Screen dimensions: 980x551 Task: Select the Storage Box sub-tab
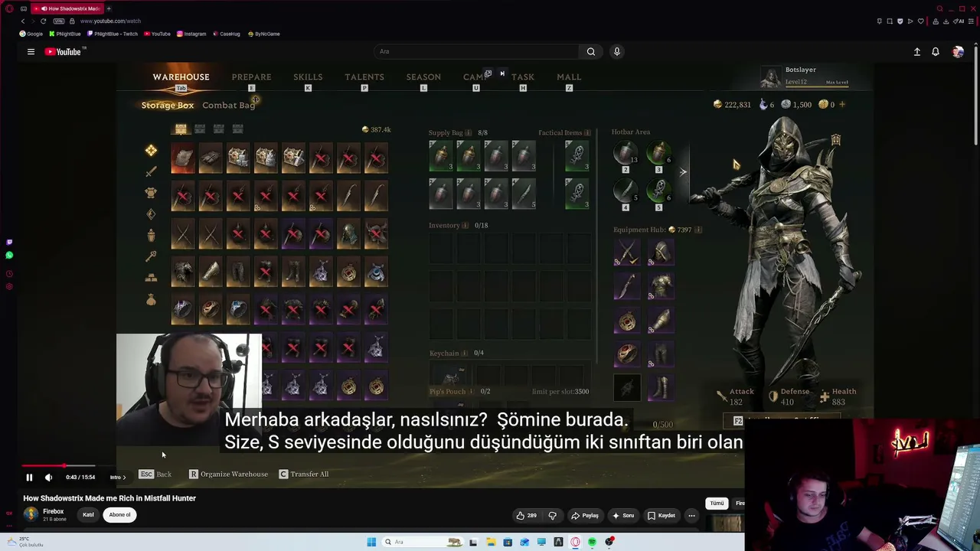(x=167, y=106)
